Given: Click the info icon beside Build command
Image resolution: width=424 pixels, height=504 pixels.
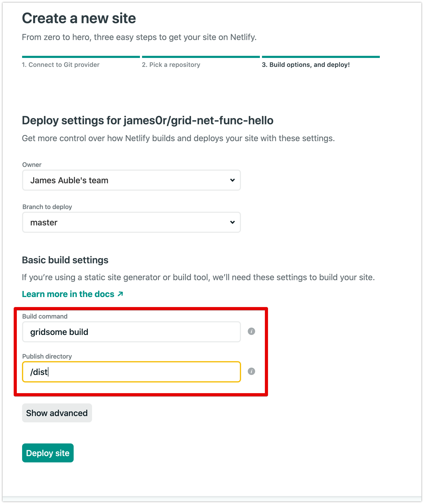Looking at the screenshot, I should click(x=252, y=332).
